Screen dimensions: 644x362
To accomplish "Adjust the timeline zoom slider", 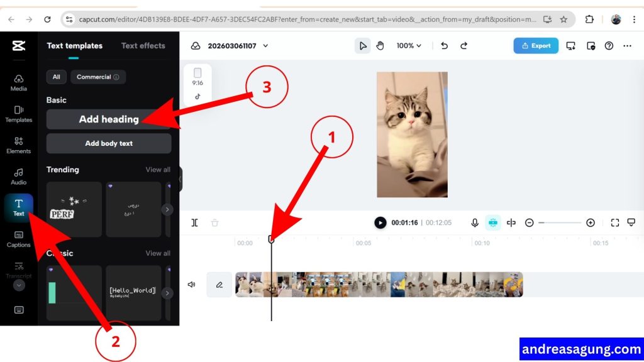I will pyautogui.click(x=559, y=222).
